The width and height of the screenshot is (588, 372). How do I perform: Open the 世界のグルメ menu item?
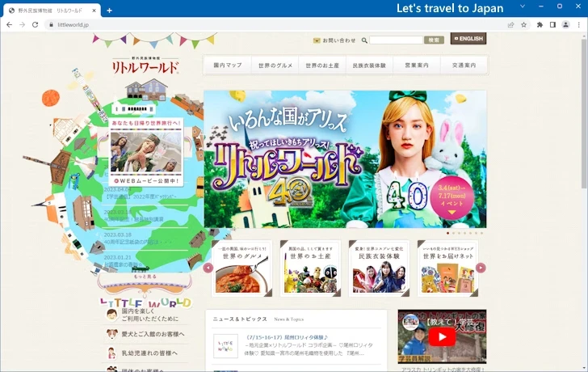coord(275,66)
